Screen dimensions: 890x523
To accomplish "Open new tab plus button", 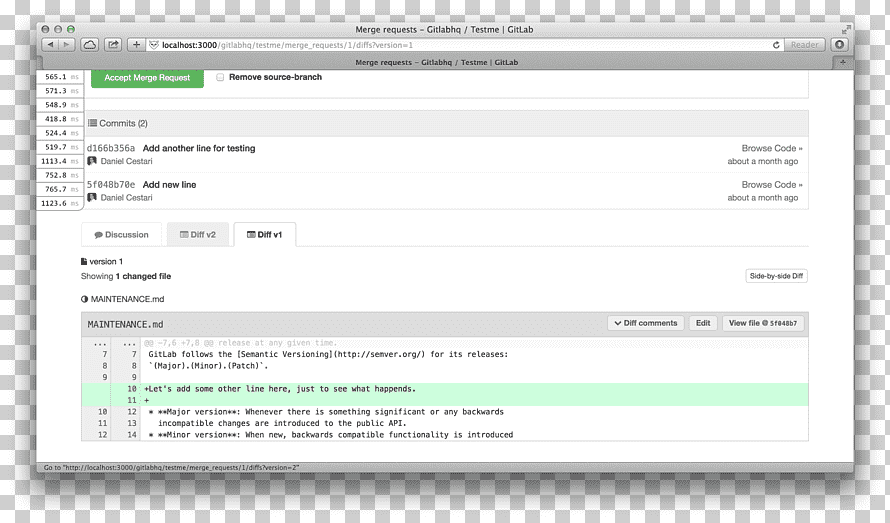I will pos(843,62).
